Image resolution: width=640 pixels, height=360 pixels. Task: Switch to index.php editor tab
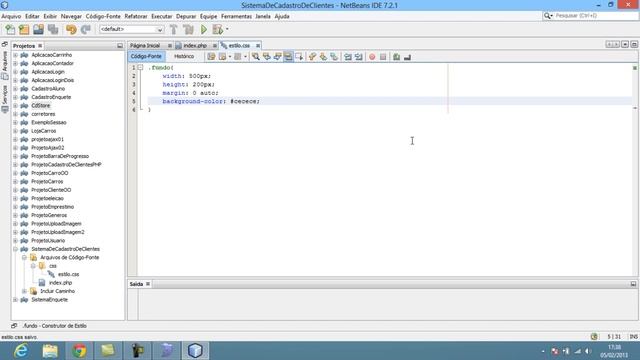(x=195, y=46)
